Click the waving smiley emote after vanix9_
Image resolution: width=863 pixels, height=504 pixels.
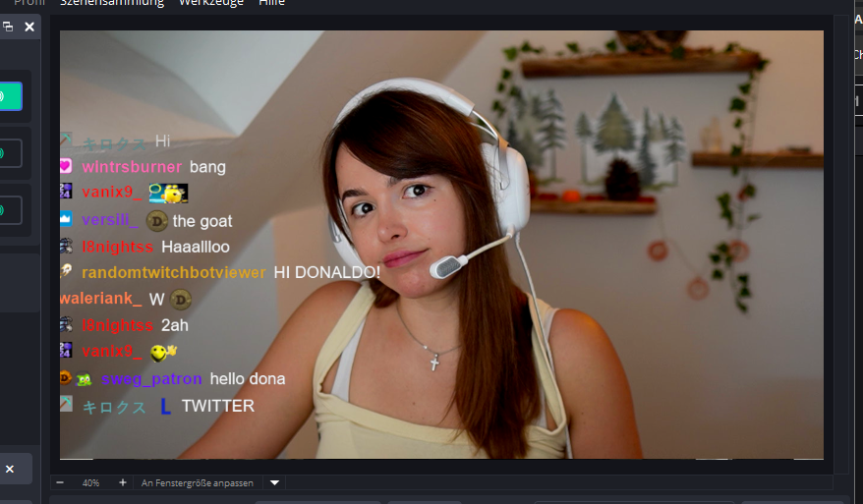(163, 353)
